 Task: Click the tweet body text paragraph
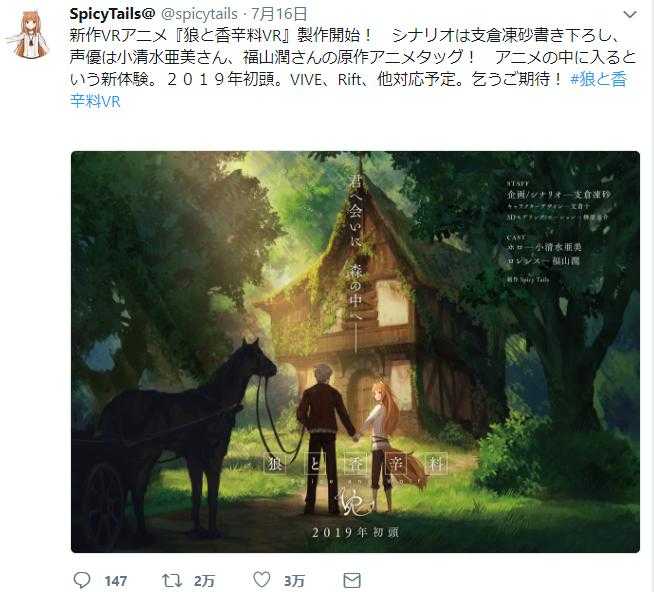coord(353,68)
